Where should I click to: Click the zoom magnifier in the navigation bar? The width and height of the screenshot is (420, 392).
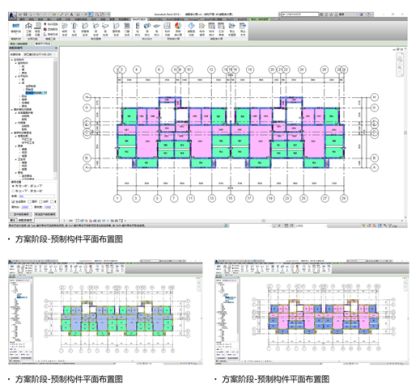(x=400, y=67)
